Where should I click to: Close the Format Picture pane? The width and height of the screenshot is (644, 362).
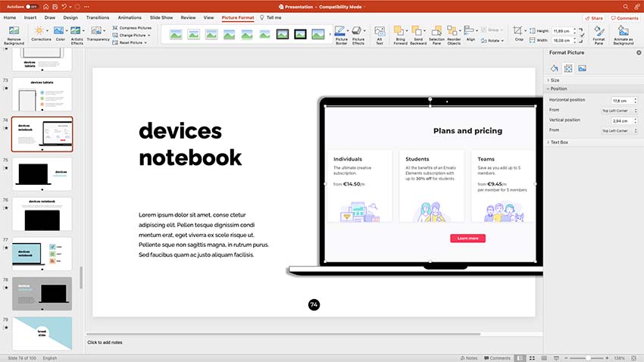coord(639,52)
